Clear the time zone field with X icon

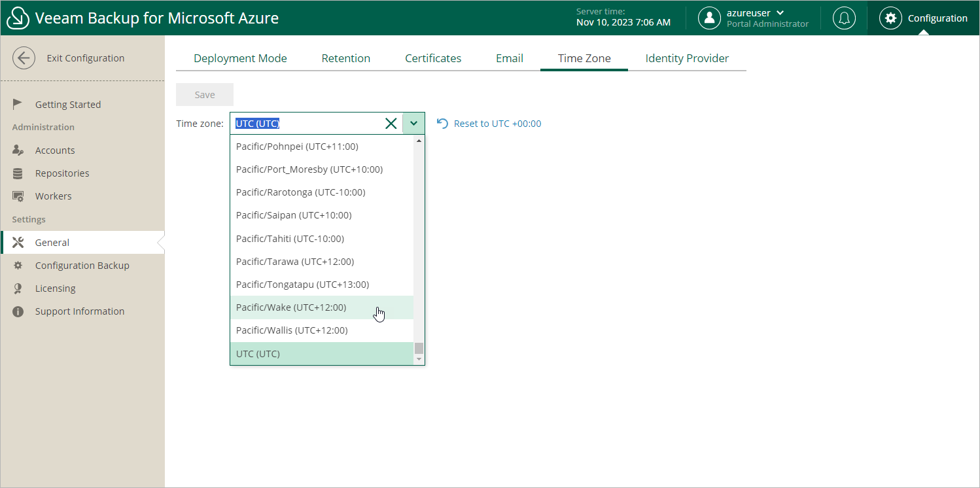click(x=391, y=124)
